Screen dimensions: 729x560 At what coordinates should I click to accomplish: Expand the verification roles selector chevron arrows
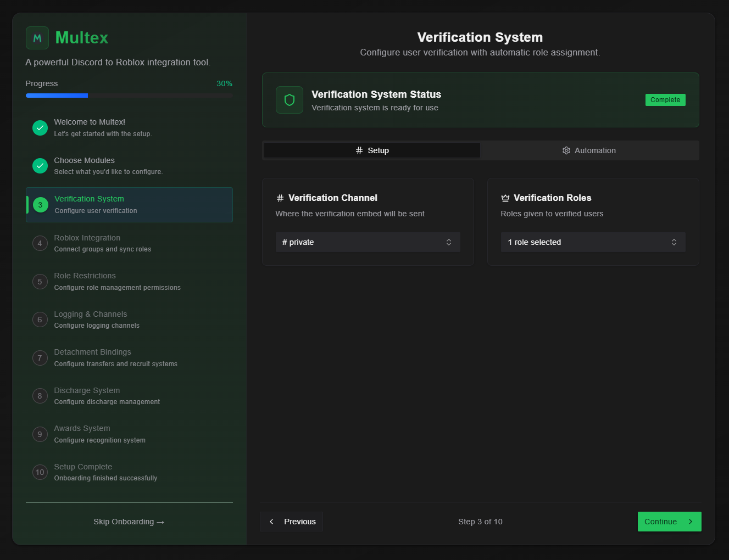674,242
